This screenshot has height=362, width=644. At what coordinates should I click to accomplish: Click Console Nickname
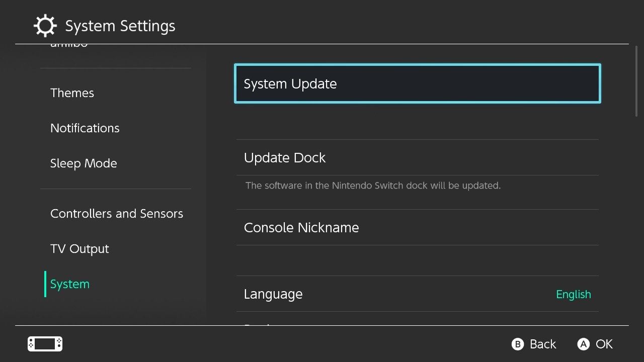[x=301, y=227]
